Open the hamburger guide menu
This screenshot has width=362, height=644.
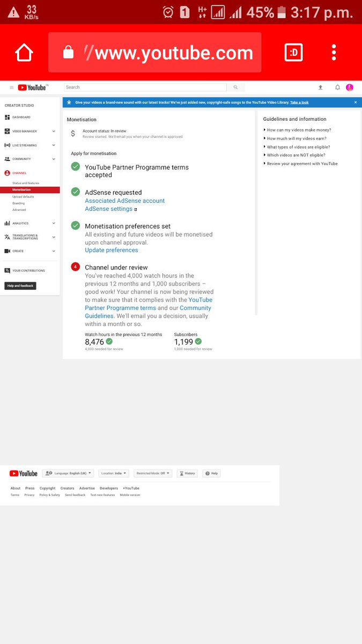pos(12,87)
